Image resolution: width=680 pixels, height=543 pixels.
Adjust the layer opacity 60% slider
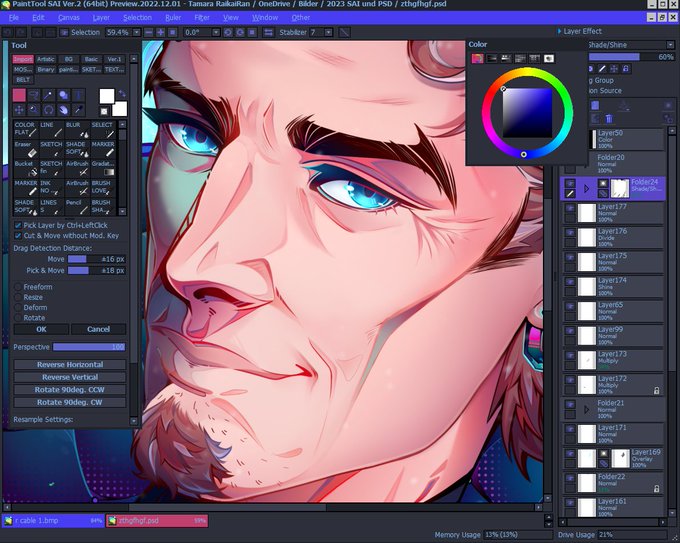coord(631,57)
